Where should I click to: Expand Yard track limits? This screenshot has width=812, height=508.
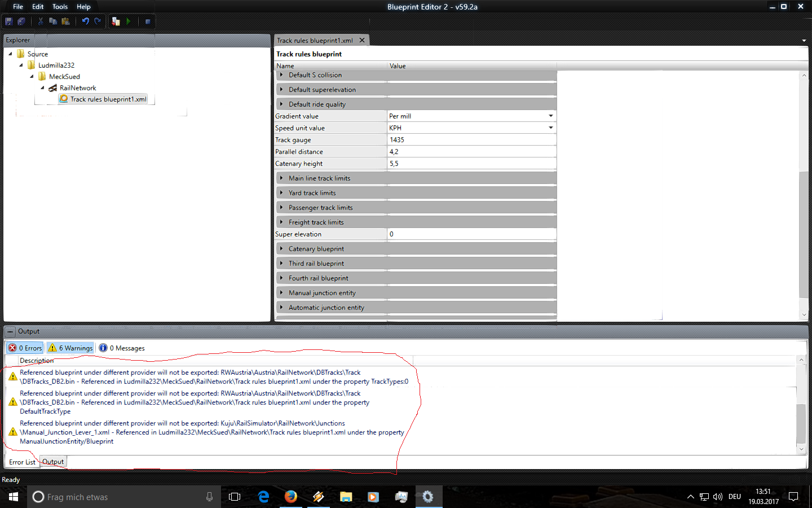tap(281, 192)
